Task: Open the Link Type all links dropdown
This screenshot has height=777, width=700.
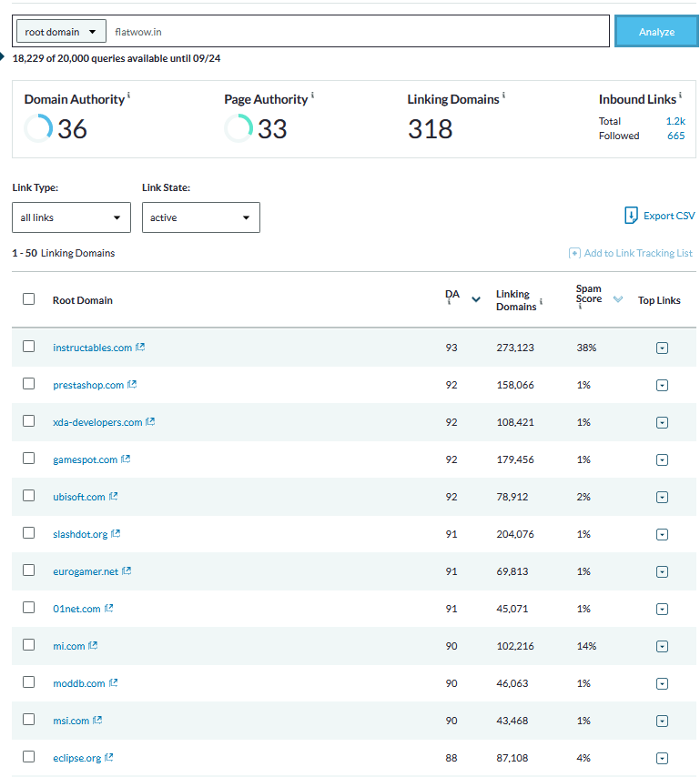Action: click(x=71, y=217)
